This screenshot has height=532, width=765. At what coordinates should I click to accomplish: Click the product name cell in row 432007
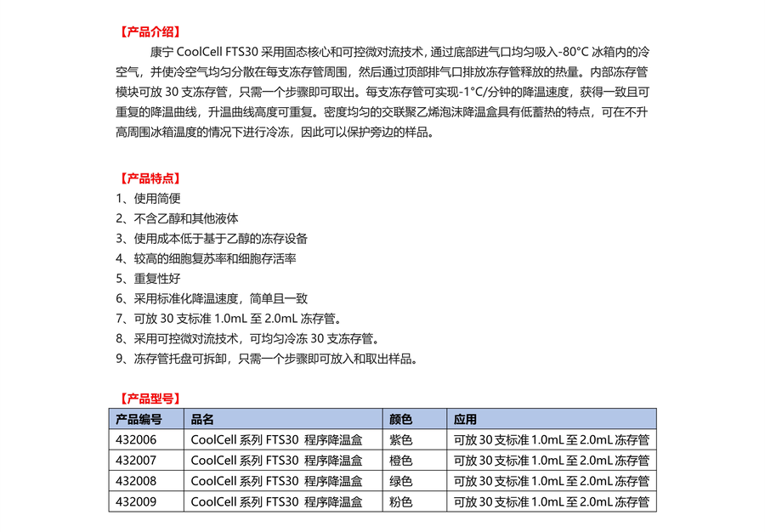coord(283,461)
